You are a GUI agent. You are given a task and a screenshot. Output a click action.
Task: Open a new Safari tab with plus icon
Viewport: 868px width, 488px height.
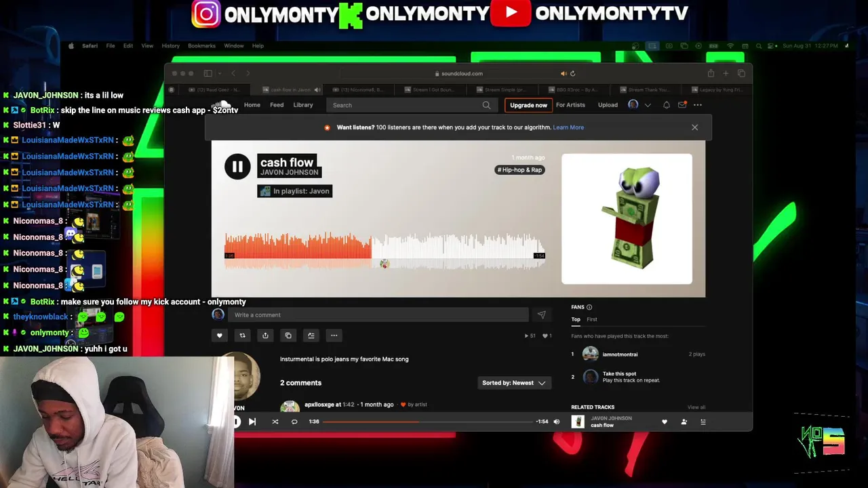tap(726, 73)
